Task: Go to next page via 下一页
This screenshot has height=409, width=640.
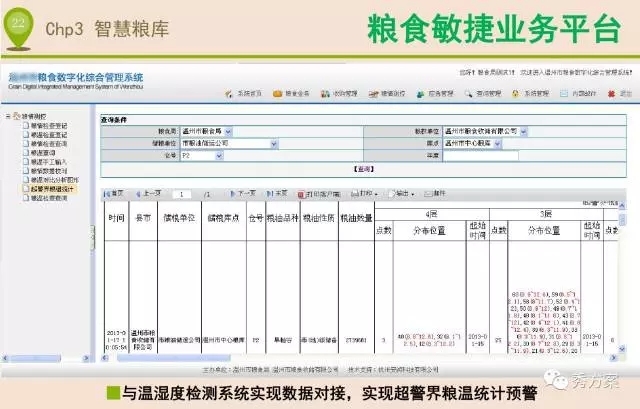Action: (243, 193)
